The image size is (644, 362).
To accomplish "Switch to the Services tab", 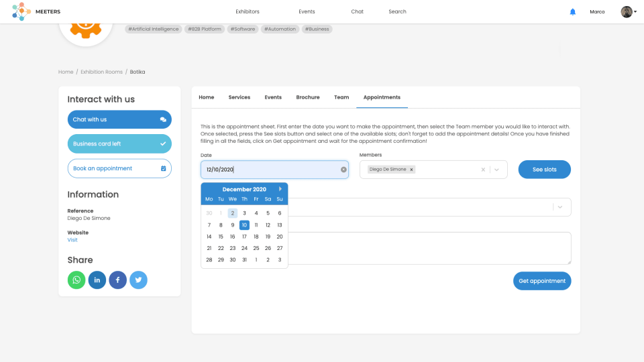I will coord(239,97).
